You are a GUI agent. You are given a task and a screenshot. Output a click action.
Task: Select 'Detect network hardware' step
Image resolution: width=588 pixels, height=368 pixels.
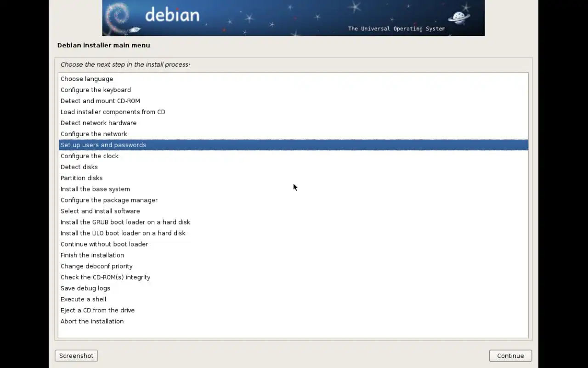293,123
